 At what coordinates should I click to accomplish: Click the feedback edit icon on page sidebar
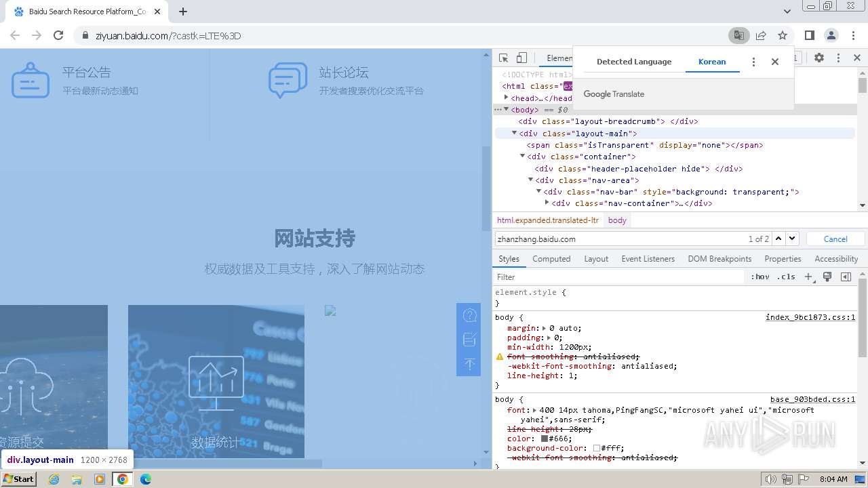pos(469,340)
